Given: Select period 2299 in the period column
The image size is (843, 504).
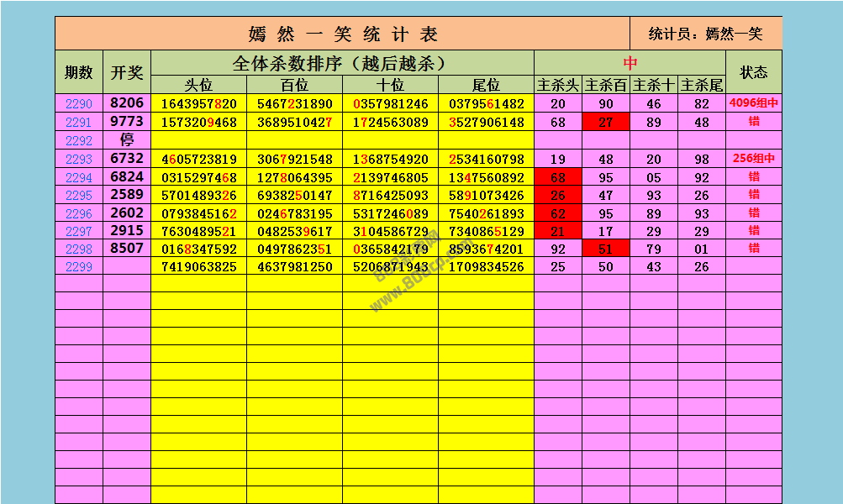Looking at the screenshot, I should pos(79,266).
